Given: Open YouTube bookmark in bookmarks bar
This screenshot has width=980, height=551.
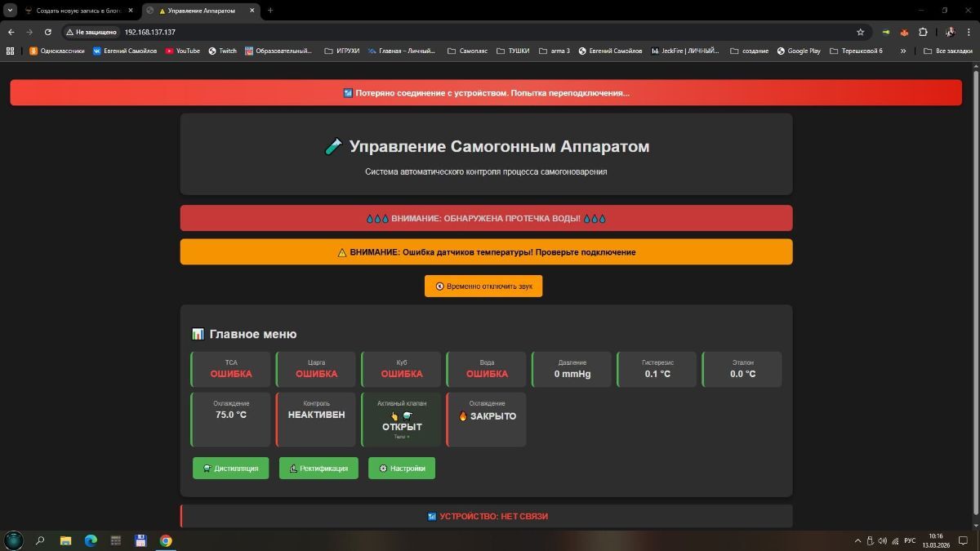Looking at the screenshot, I should [x=182, y=51].
